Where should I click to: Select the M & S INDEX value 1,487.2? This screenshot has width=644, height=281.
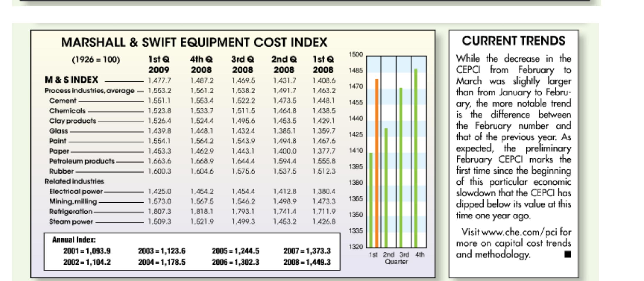coord(202,80)
